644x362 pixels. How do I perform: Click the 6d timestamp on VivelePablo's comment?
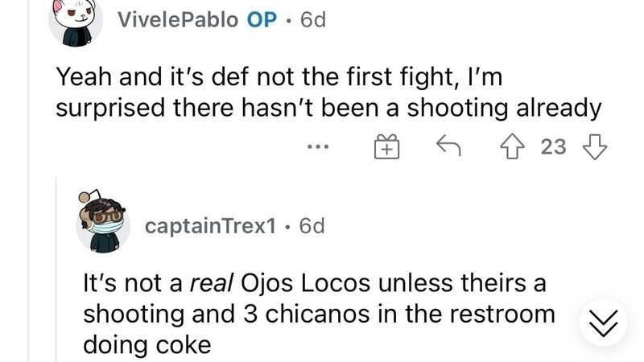tap(312, 21)
